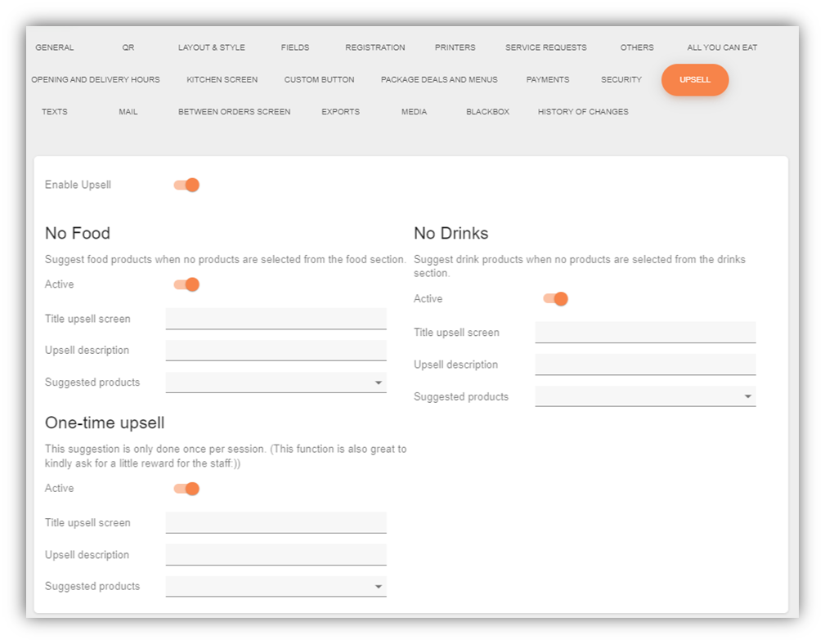Click Title upsell screen field in No Drinks
This screenshot has width=825, height=644.
(x=645, y=333)
